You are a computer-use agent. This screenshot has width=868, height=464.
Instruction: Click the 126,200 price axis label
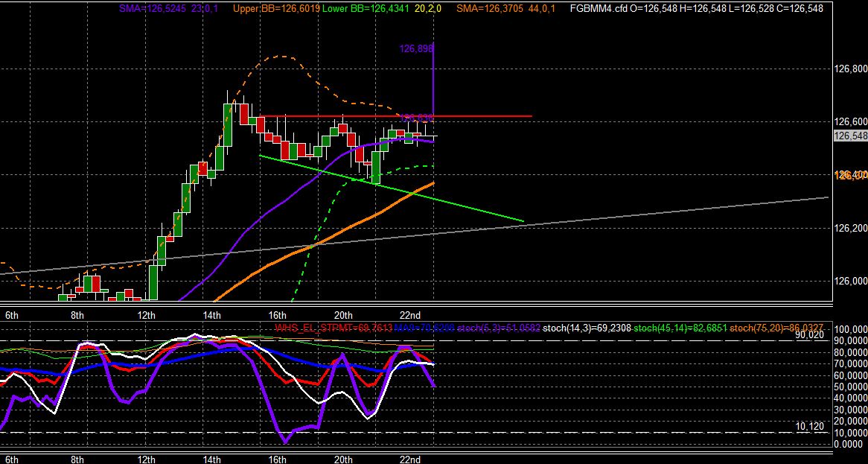(x=849, y=228)
